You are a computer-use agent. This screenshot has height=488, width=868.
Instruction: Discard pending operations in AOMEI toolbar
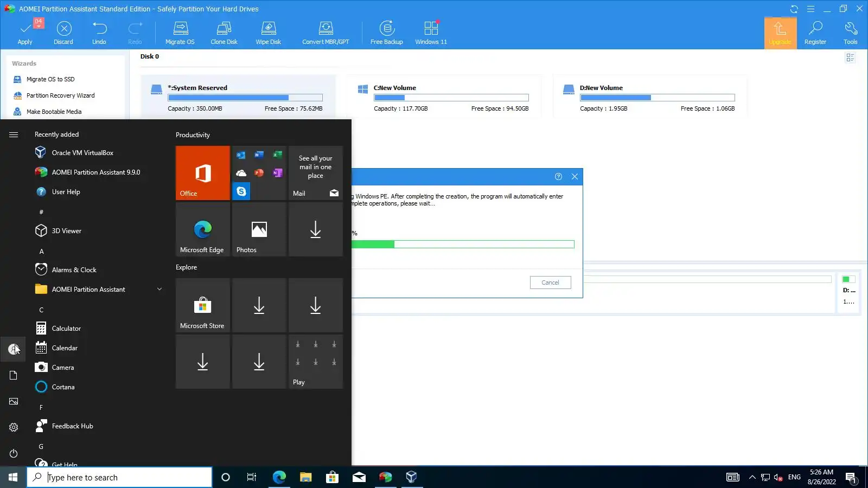coord(63,33)
